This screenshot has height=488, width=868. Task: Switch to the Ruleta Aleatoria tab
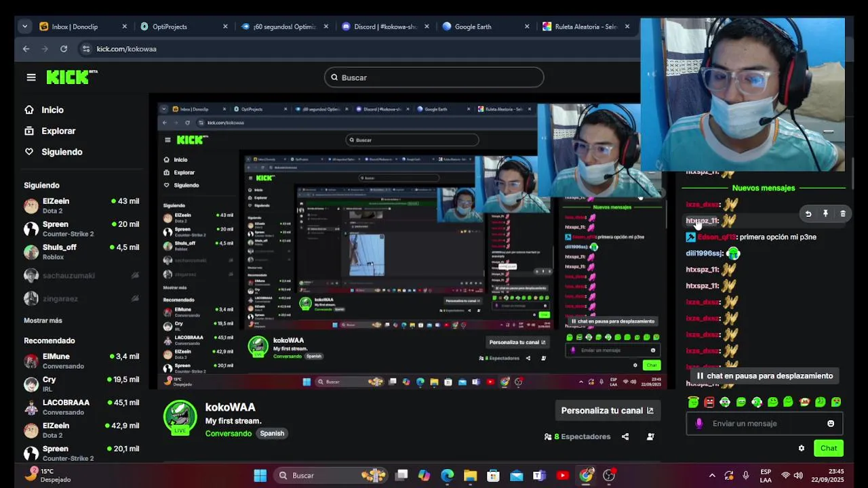[x=587, y=26]
